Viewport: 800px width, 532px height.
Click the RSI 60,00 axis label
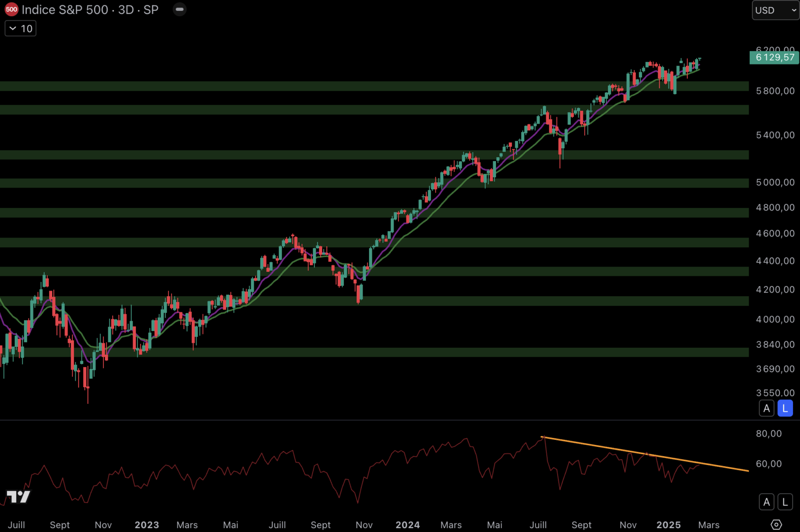coord(769,464)
